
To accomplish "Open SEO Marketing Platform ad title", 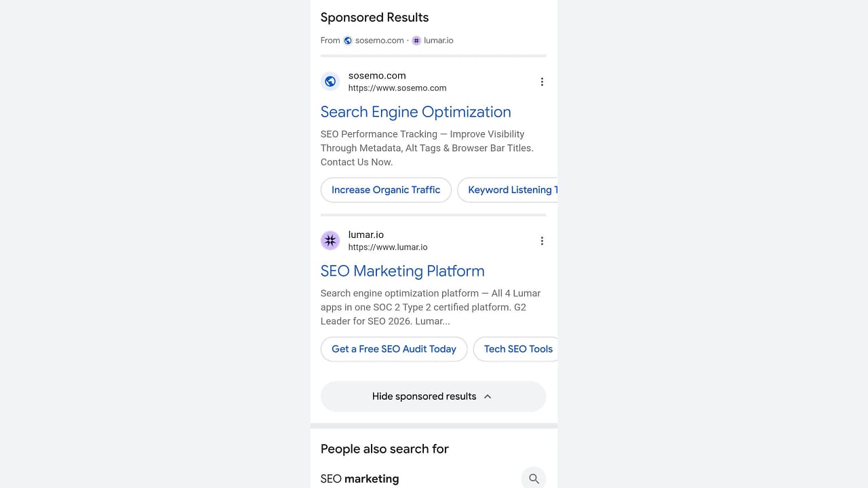I will point(402,271).
